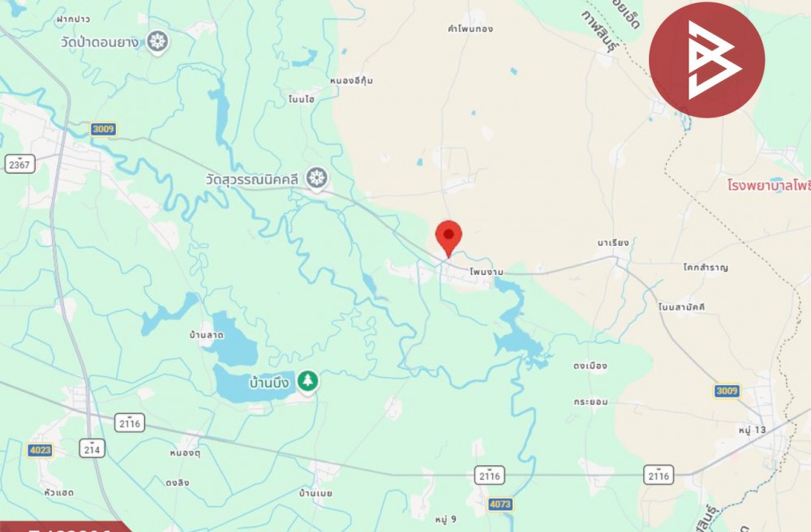Viewport: 811px width, 532px height.
Task: Select the บ้านลาด village label
Action: 207,335
